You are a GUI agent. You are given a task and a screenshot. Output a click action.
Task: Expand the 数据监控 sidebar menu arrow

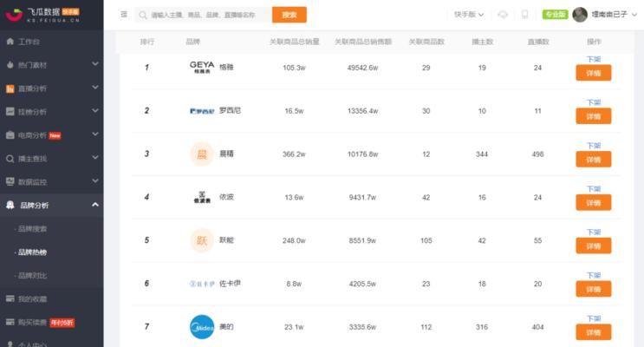point(95,181)
